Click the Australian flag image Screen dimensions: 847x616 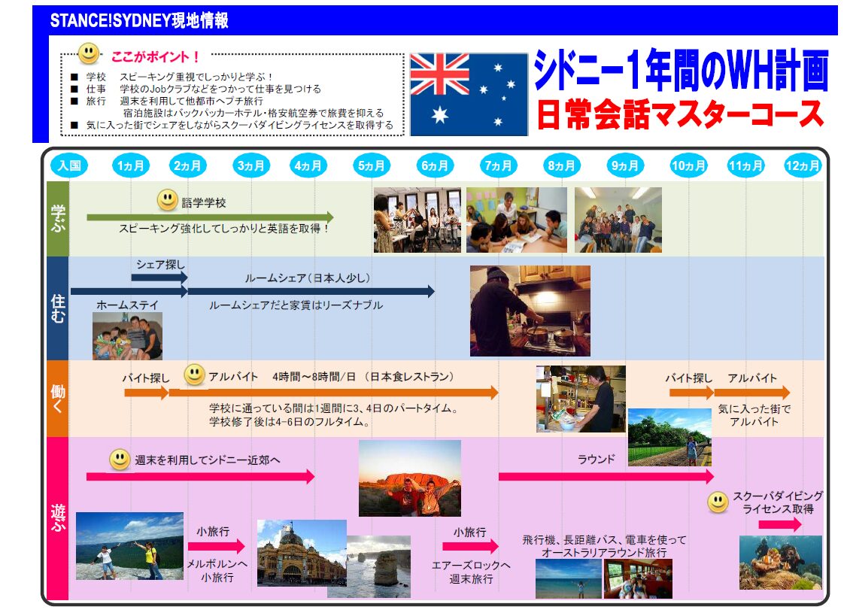tap(468, 94)
